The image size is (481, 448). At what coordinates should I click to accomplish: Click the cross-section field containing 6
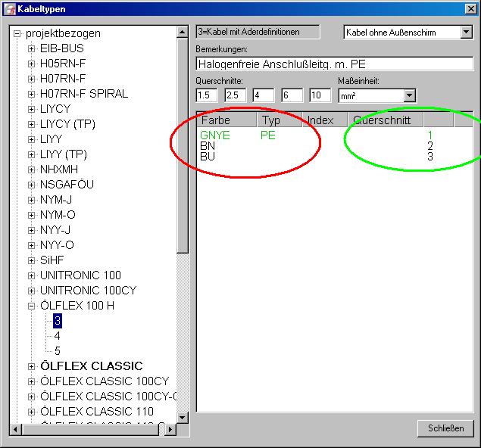coord(292,95)
